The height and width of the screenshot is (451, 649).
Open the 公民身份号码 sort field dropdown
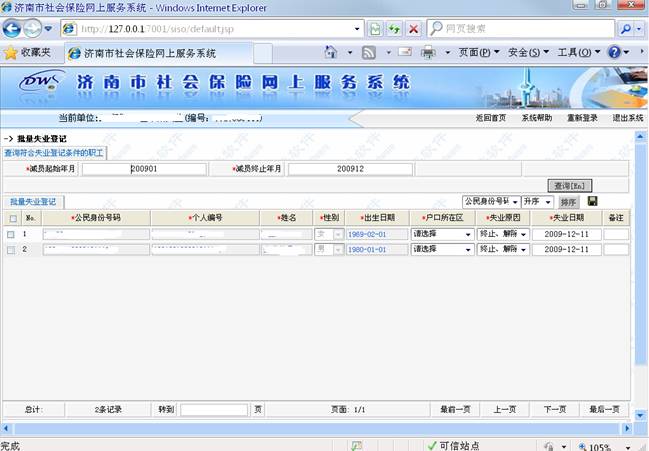click(491, 202)
